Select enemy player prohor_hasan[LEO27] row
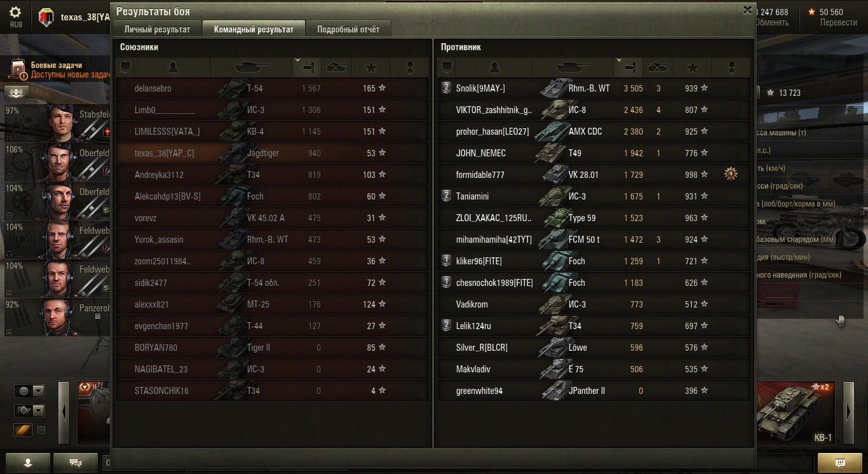The height and width of the screenshot is (474, 868). 594,132
